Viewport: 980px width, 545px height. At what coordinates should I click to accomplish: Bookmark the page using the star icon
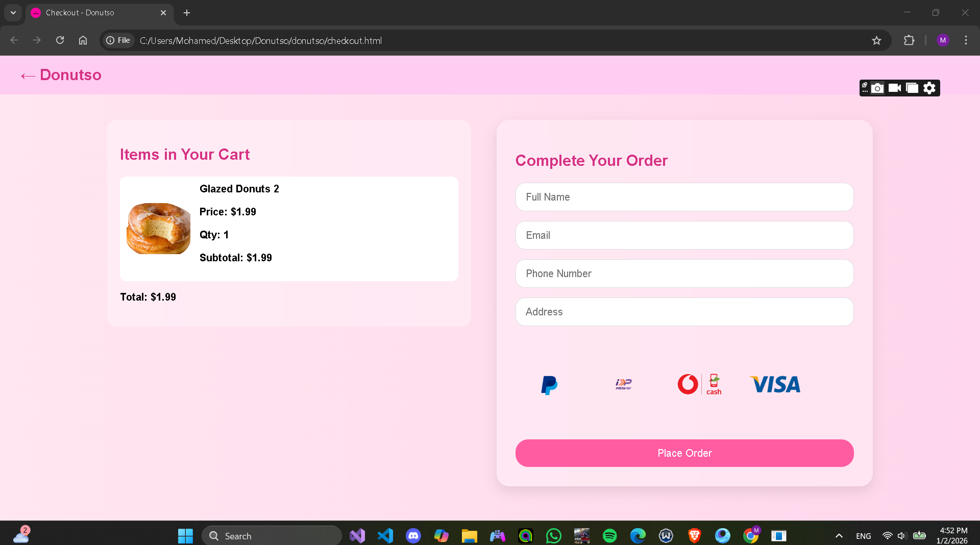click(x=876, y=40)
